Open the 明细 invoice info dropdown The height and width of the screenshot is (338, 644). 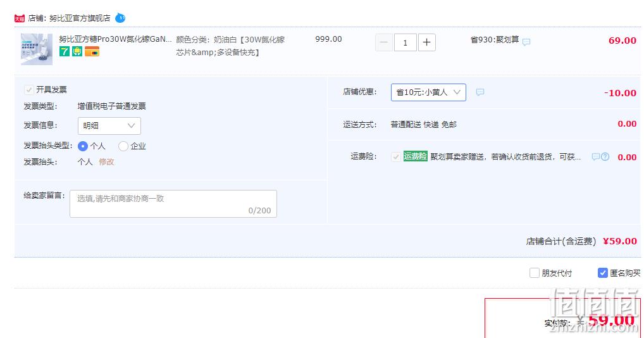click(109, 126)
